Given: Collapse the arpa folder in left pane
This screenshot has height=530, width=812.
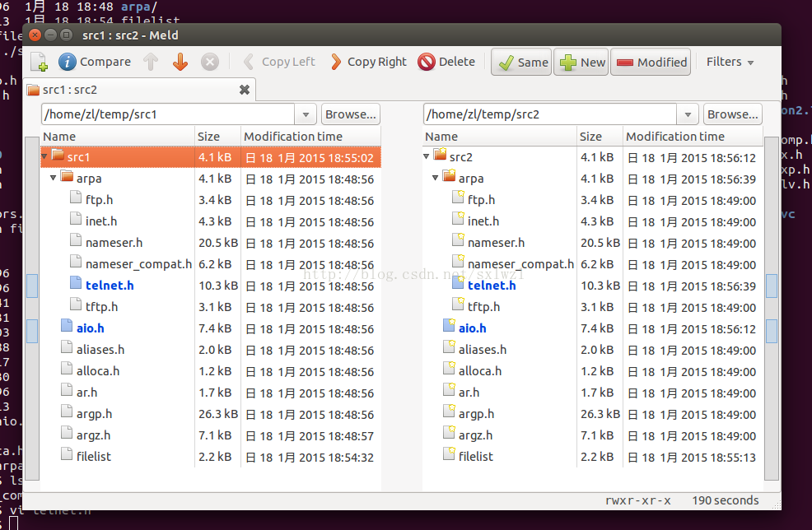Looking at the screenshot, I should click(x=53, y=178).
